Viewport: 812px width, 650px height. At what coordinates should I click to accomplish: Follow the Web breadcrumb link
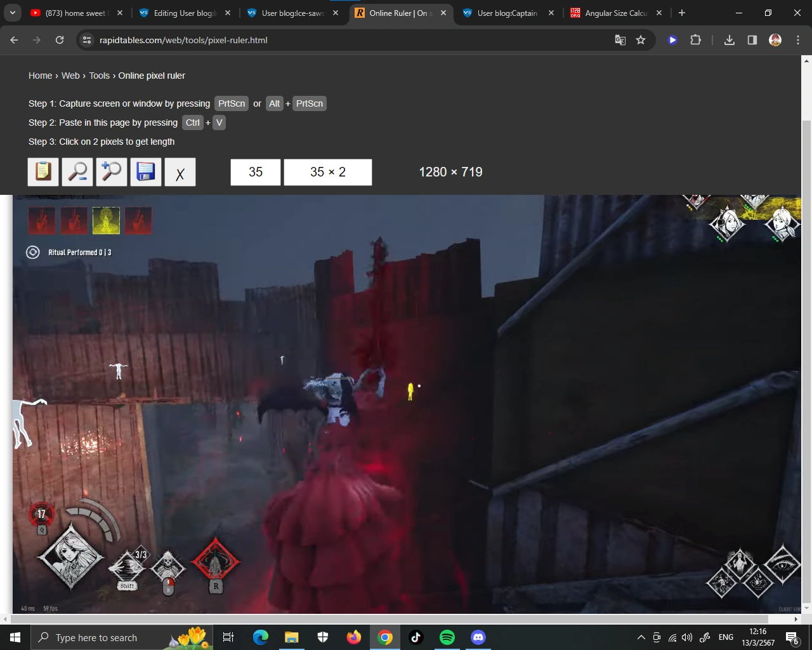tap(70, 76)
